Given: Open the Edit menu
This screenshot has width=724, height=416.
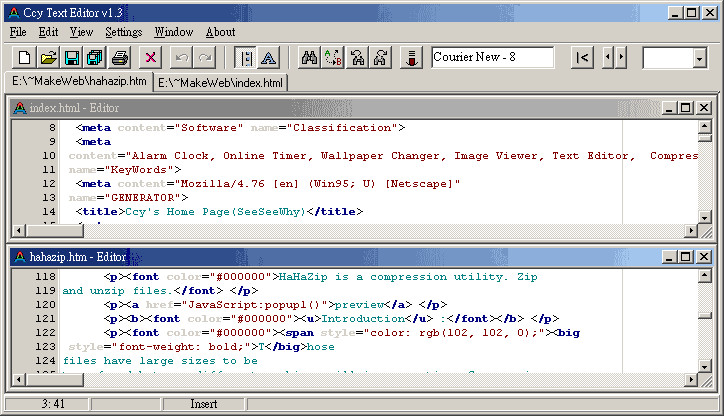Looking at the screenshot, I should pos(48,32).
